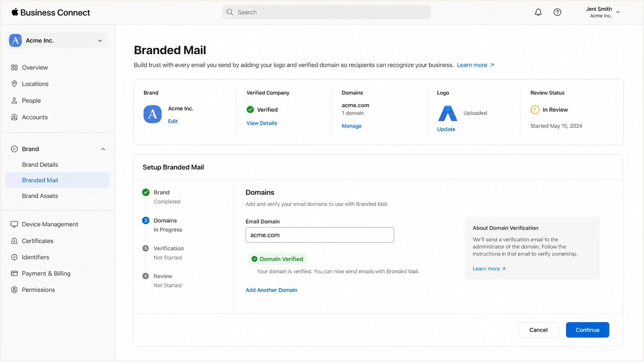
Task: Click the green Verified checkmark icon
Action: click(250, 110)
